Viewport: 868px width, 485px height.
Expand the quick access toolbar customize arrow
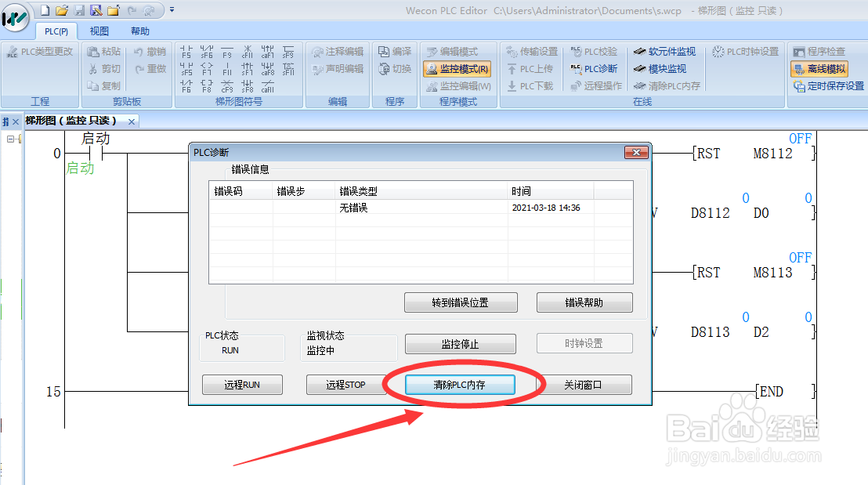click(x=172, y=10)
